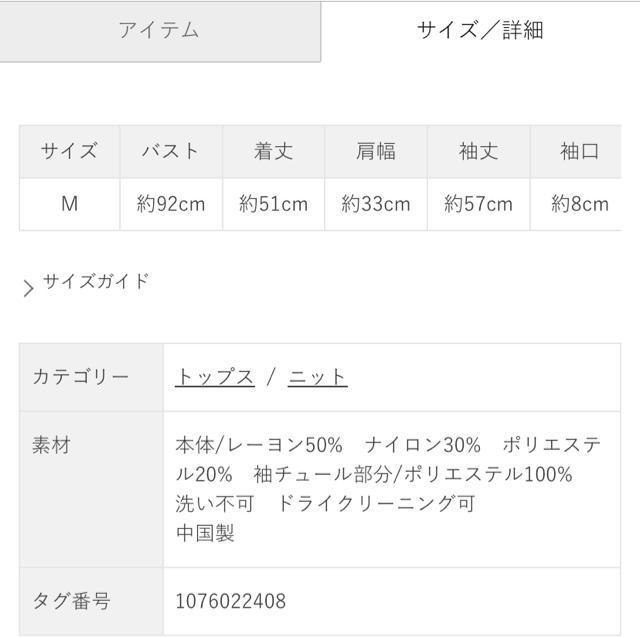This screenshot has width=640, height=638.
Task: Click the サイズ column header
Action: pos(69,152)
